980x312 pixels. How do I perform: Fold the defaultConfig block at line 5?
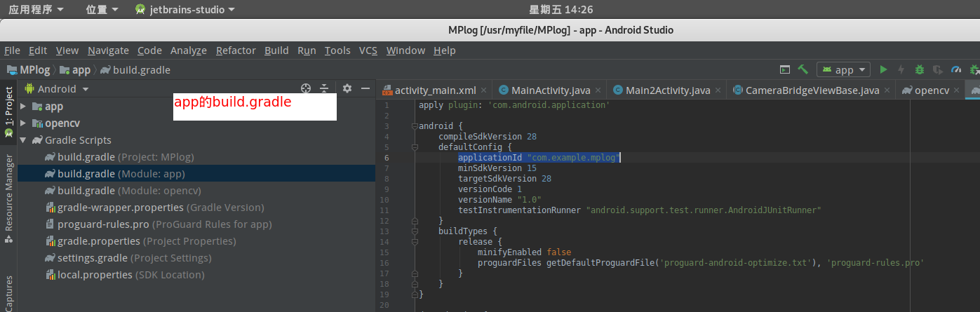[x=414, y=147]
